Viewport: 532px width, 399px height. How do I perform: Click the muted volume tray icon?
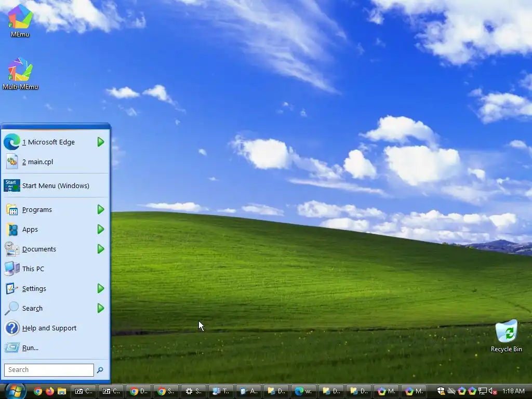(x=493, y=391)
